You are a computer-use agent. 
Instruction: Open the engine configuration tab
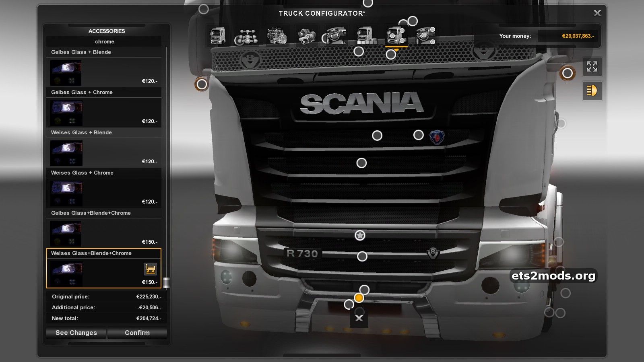(277, 36)
